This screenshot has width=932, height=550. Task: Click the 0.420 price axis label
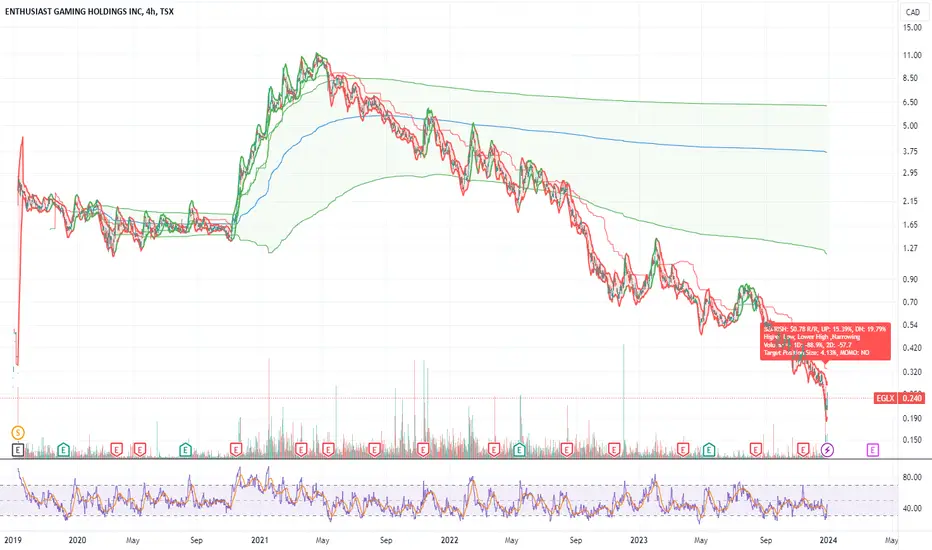tap(912, 348)
